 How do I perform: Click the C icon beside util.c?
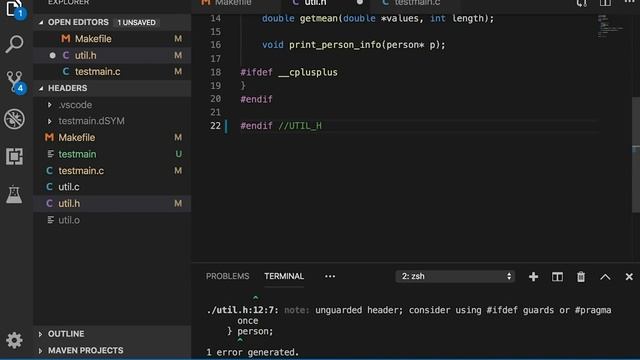point(49,187)
